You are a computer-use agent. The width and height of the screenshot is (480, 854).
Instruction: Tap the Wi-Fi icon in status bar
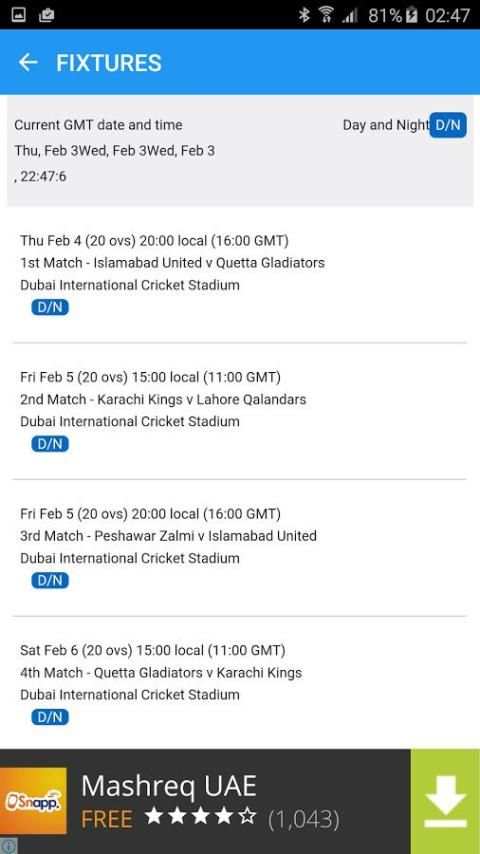tap(326, 15)
